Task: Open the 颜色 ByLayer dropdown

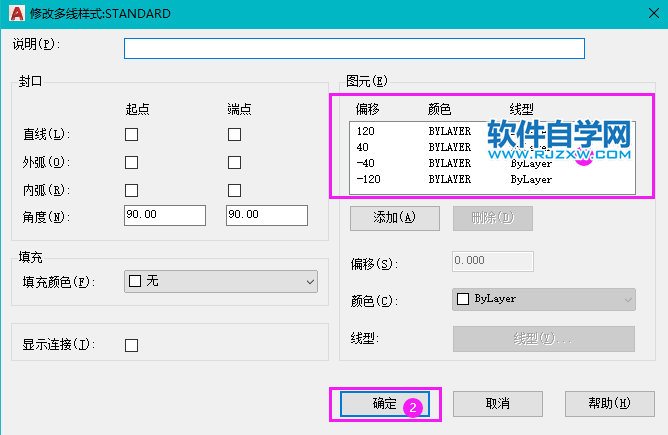Action: (x=544, y=299)
